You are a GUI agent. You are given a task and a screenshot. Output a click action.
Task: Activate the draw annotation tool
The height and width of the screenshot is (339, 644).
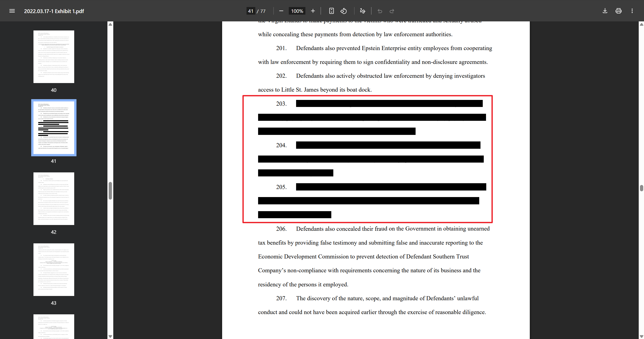[x=362, y=11]
